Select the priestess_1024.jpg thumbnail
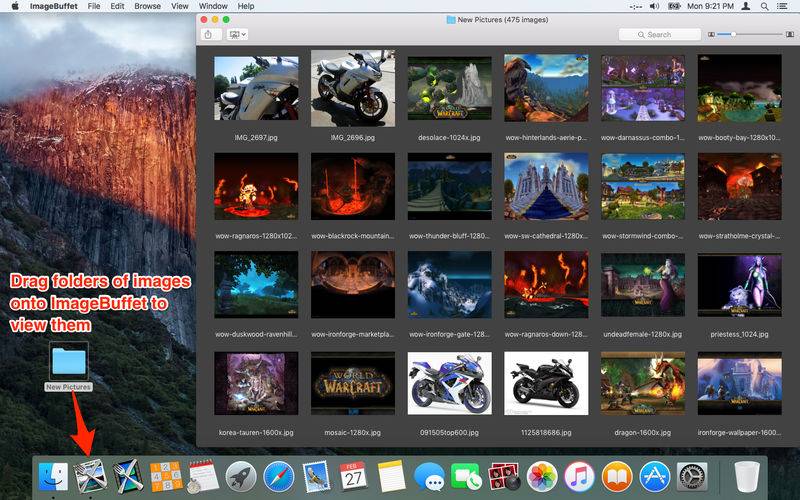 tap(739, 285)
